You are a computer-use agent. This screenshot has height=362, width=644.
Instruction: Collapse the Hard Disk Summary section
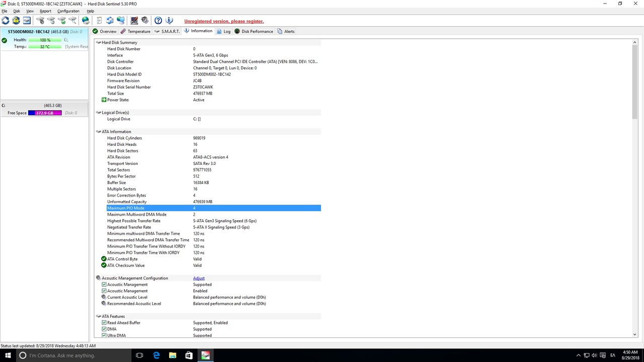[98, 43]
